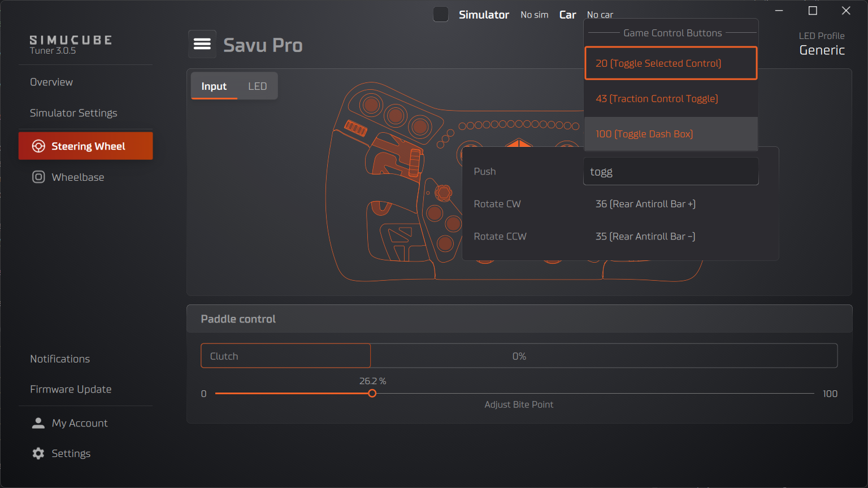
Task: Open the Firmware Update page
Action: tap(70, 389)
